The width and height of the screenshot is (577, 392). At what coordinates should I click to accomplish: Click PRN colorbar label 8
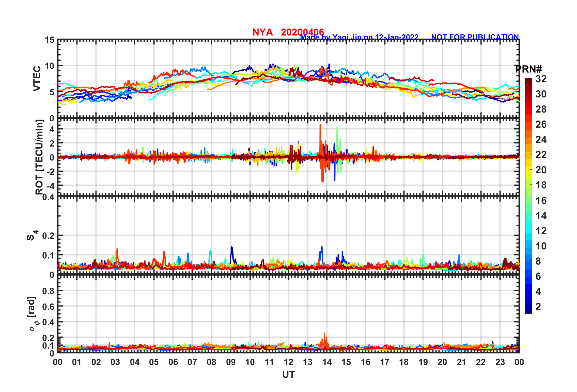click(538, 261)
